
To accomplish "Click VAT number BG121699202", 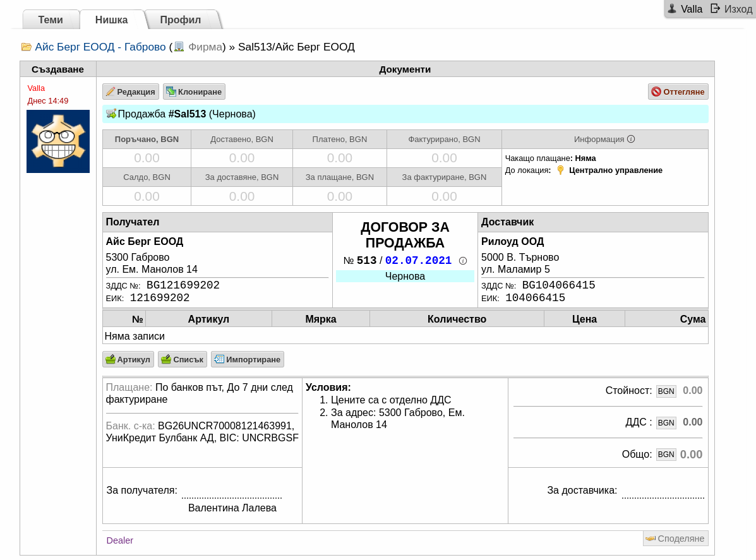I will (183, 285).
